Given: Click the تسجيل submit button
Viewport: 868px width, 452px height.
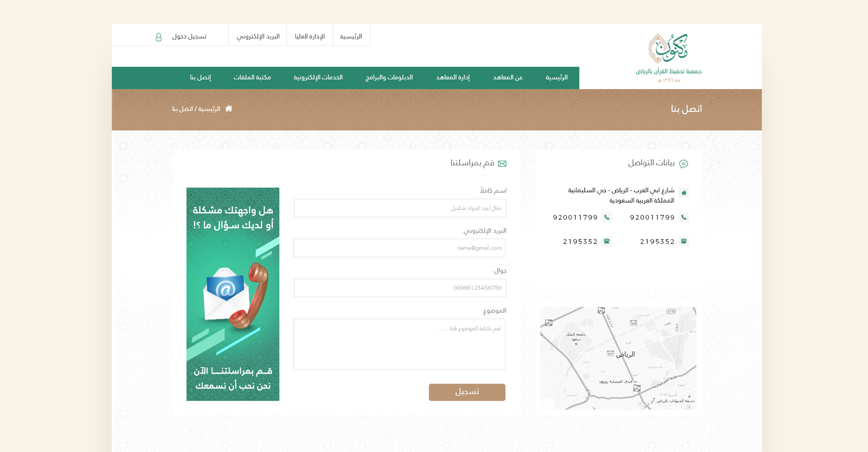Looking at the screenshot, I should [467, 392].
